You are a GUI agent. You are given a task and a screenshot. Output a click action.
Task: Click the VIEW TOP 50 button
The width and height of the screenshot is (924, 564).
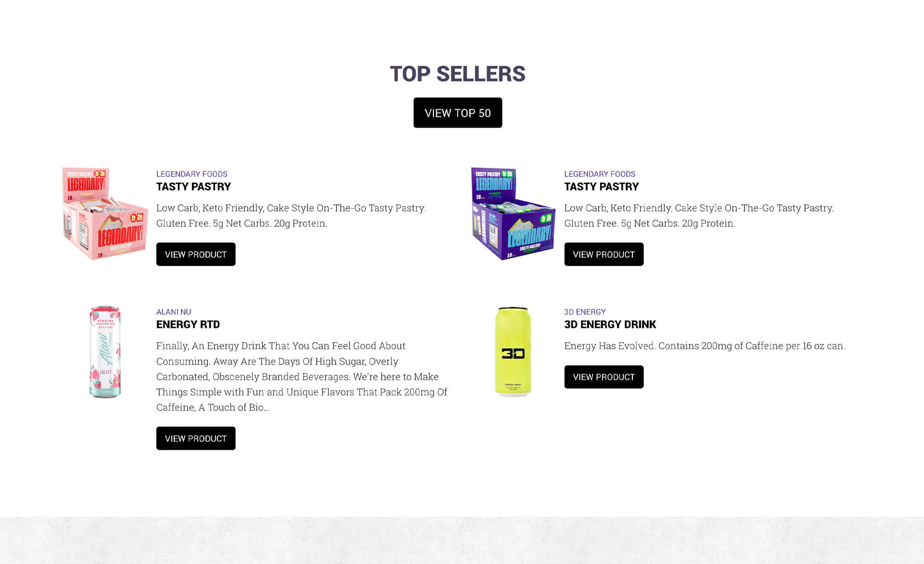(x=457, y=113)
